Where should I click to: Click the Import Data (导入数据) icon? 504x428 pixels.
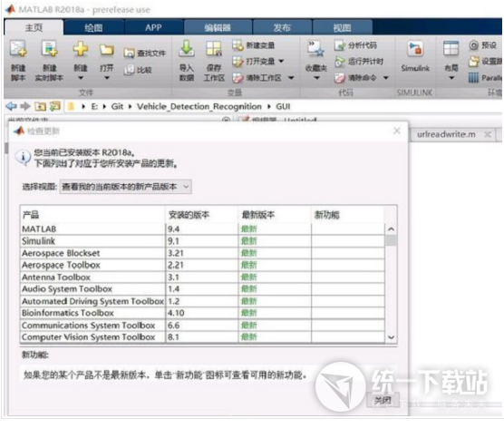[187, 48]
